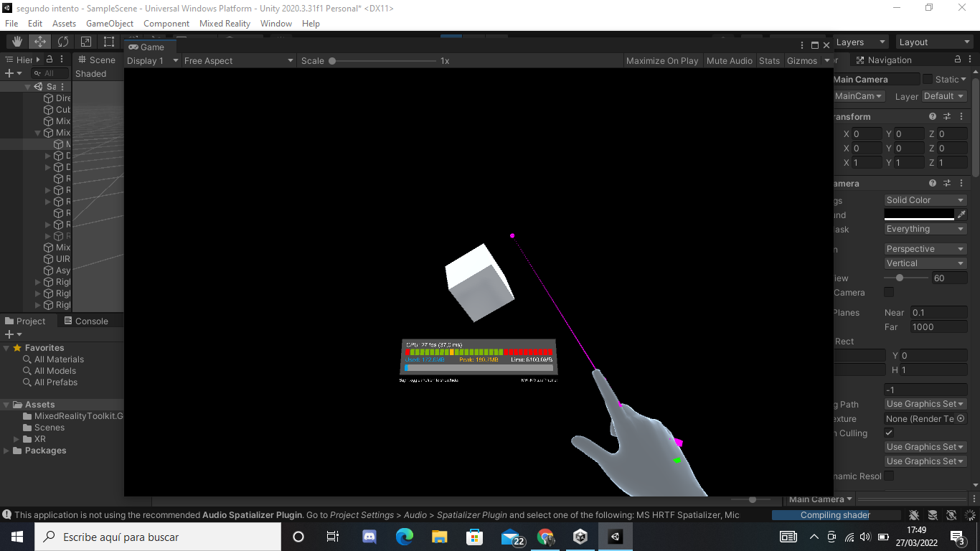This screenshot has width=980, height=551.
Task: Open Camera component presets icon
Action: (947, 184)
